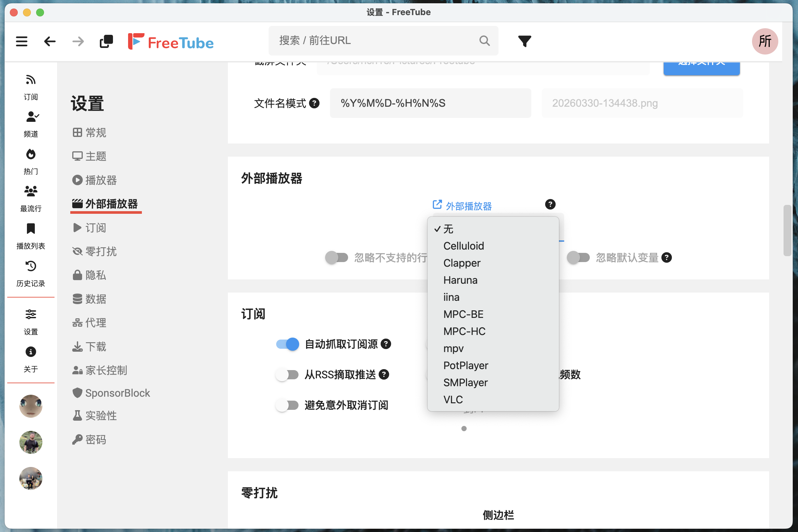Image resolution: width=798 pixels, height=532 pixels.
Task: Enable the 从RSS摘取推送 toggle
Action: 287,375
